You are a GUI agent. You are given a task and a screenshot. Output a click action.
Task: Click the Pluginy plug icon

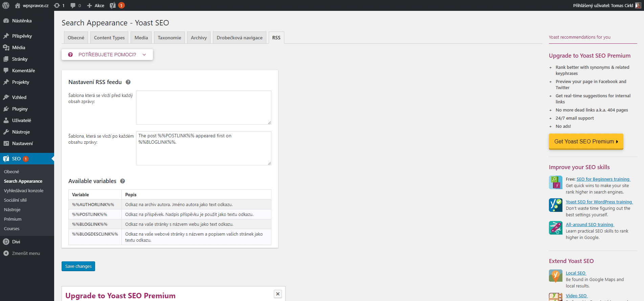(6, 109)
